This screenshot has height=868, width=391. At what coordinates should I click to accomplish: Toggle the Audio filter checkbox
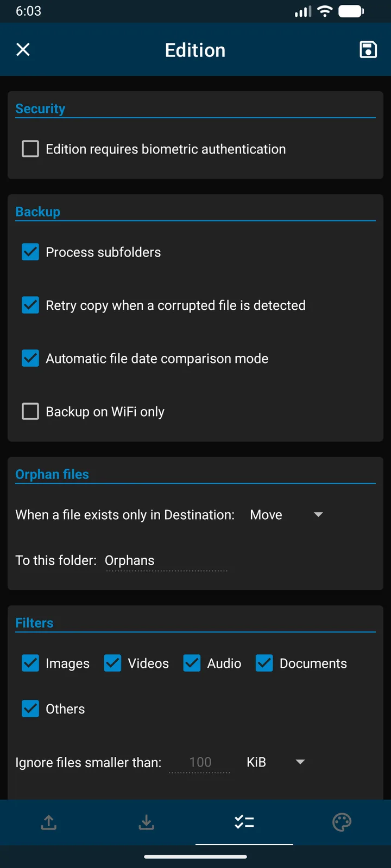(192, 663)
